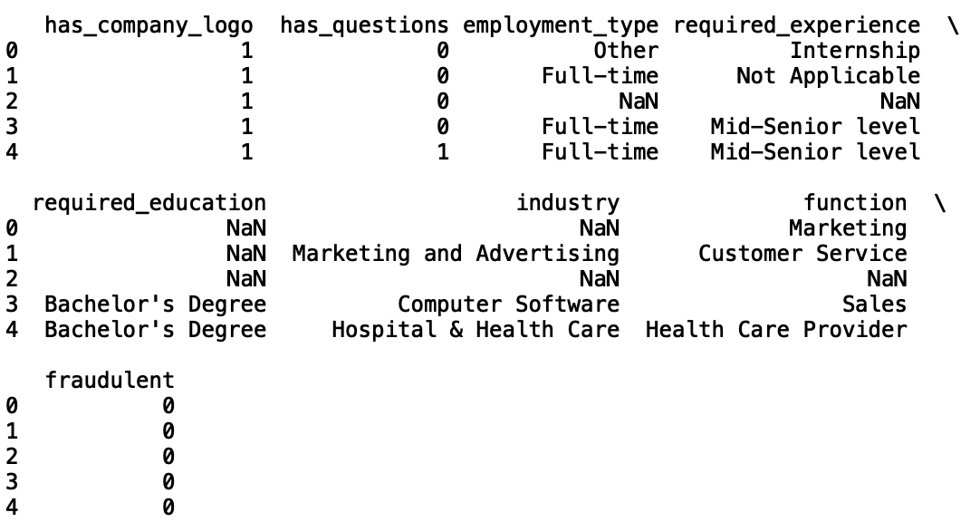Screen dimensions: 980x522
Task: Click the industry column header
Action: (x=568, y=203)
